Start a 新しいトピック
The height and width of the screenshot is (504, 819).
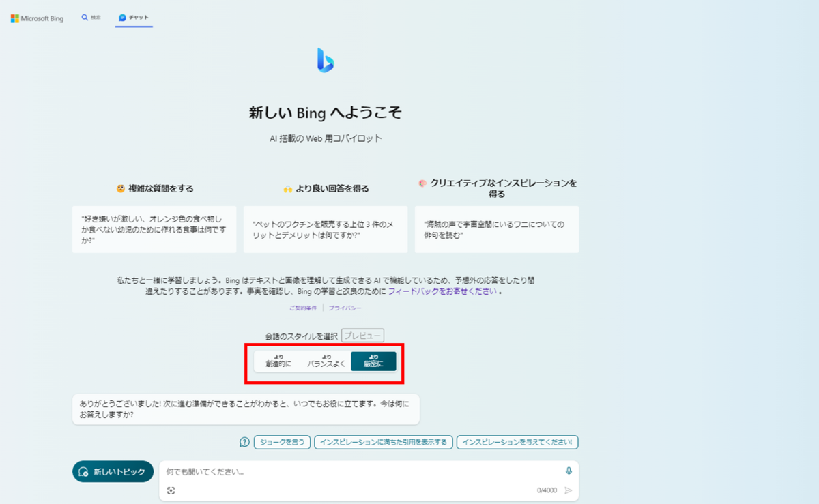[x=113, y=471]
